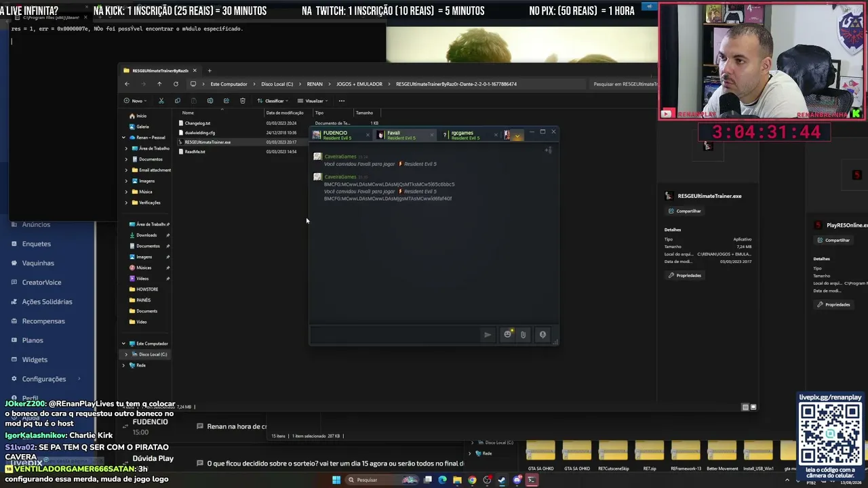This screenshot has height=488, width=868.
Task: Cut the selected file in Explorer
Action: pos(161,101)
